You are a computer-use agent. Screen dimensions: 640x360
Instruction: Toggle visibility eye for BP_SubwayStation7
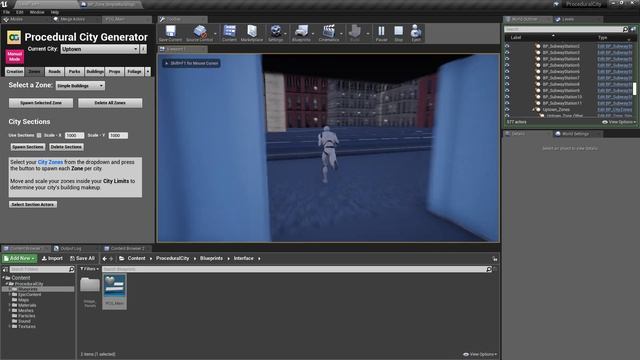point(507,78)
